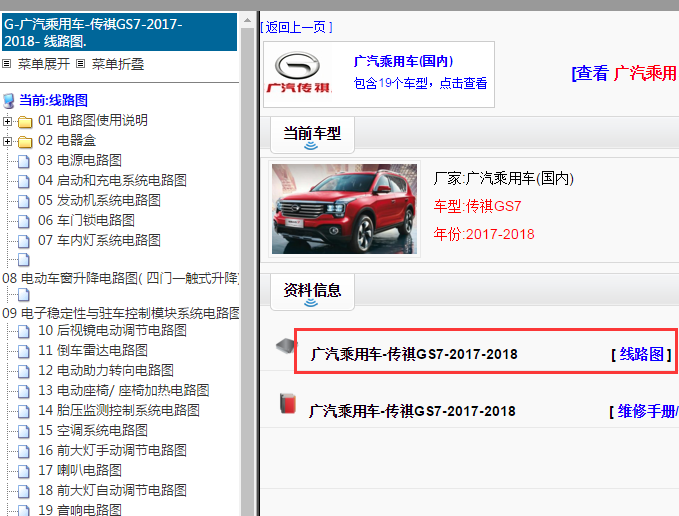
Task: Click page icon above 09 电子稳定性 entry
Action: coord(24,295)
